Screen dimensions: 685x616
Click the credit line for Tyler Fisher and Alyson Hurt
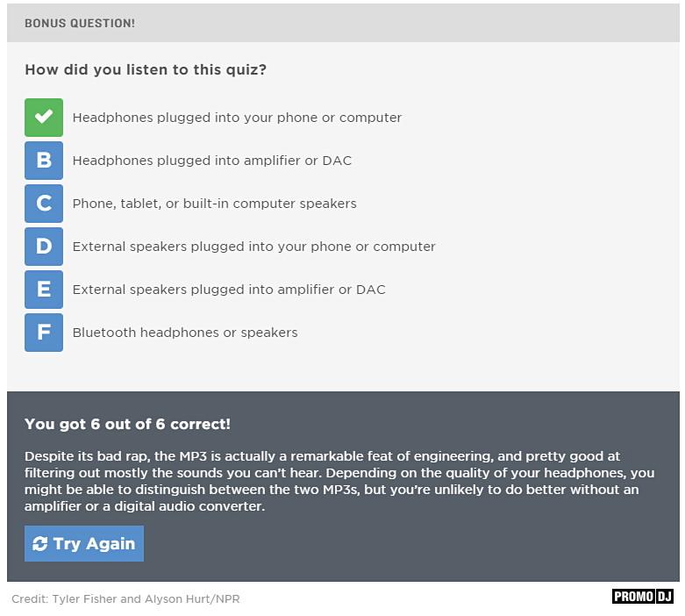coord(125,599)
